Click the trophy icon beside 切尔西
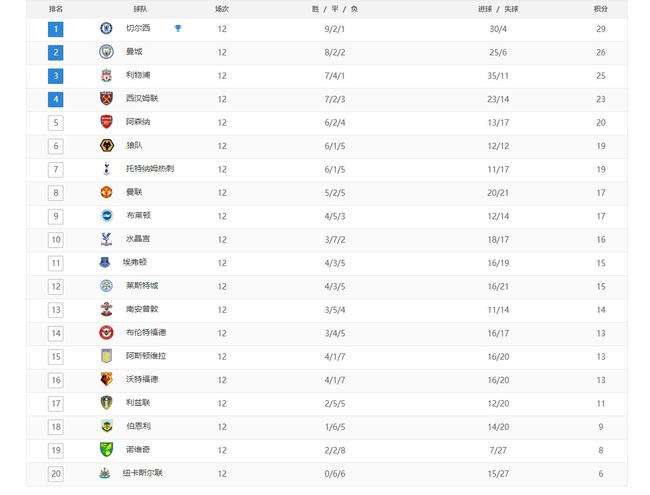Viewport: 650px width, 495px height. 178,28
